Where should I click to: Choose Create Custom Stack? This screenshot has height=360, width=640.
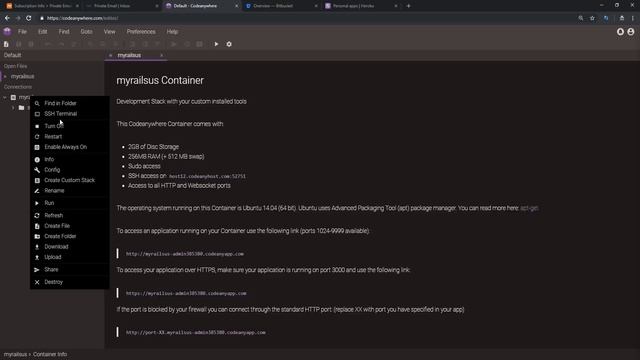(x=69, y=180)
